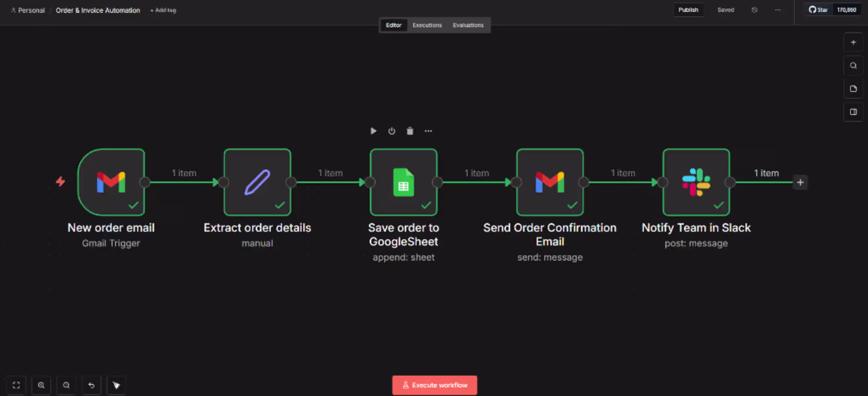This screenshot has width=868, height=396.
Task: Fit workflow to view icon
Action: point(16,385)
